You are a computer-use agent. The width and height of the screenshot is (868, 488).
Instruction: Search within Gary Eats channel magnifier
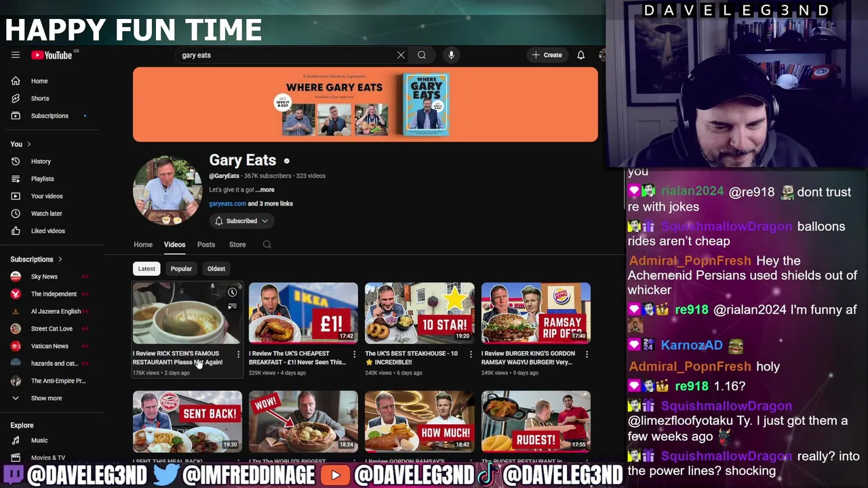point(267,245)
